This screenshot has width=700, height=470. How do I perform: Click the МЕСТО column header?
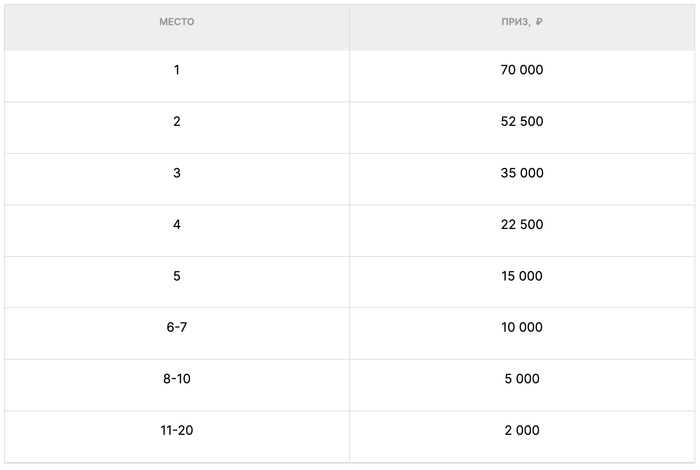click(177, 22)
